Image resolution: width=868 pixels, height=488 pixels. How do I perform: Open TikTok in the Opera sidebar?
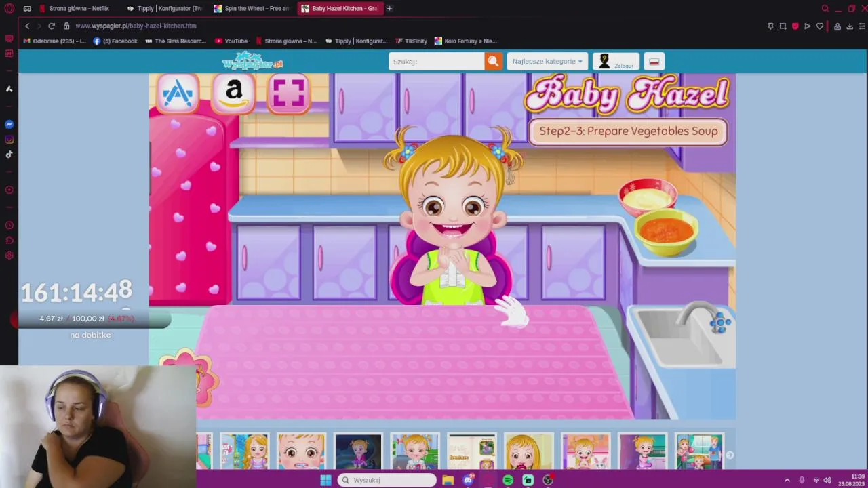click(9, 155)
